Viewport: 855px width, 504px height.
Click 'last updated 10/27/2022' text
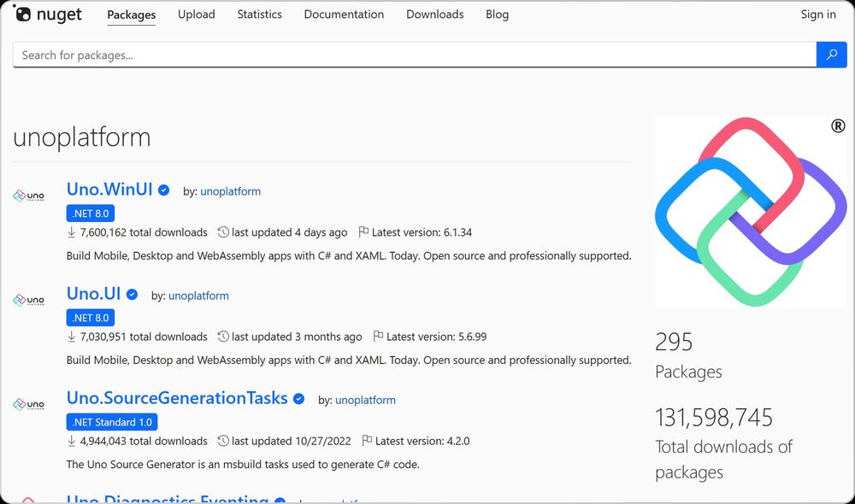[292, 441]
